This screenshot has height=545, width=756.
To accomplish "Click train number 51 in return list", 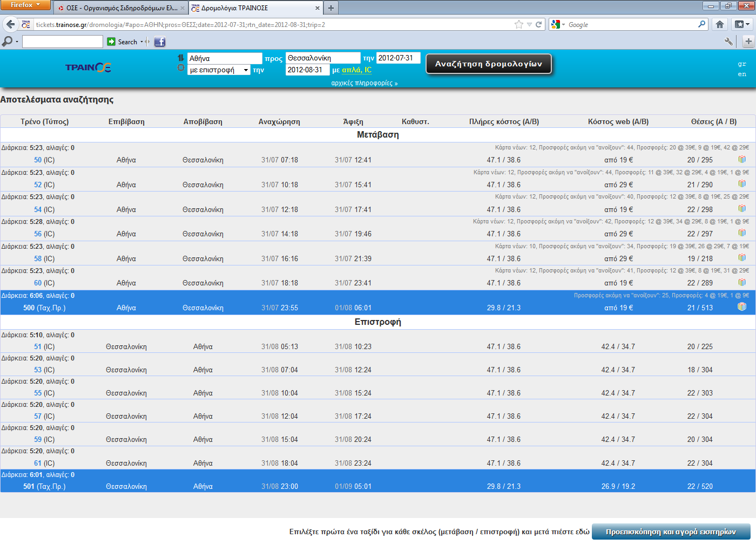I will coord(38,346).
